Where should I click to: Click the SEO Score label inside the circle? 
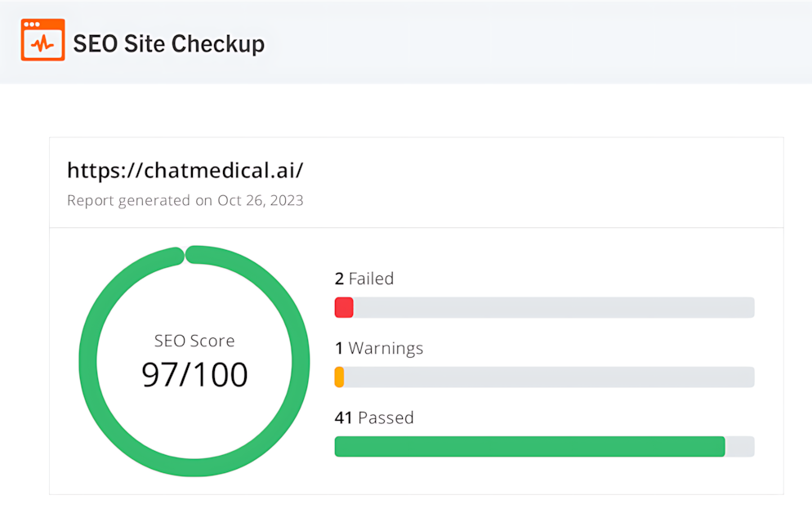point(194,341)
